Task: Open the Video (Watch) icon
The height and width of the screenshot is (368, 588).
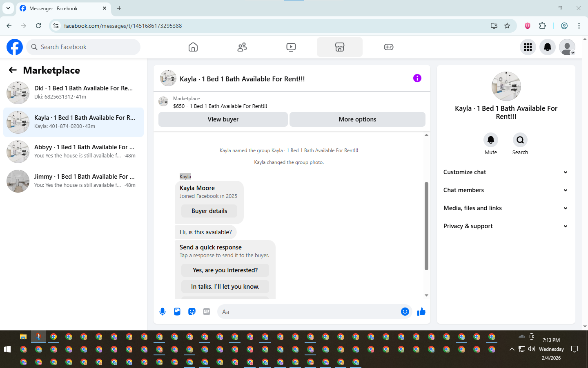Action: pyautogui.click(x=291, y=47)
